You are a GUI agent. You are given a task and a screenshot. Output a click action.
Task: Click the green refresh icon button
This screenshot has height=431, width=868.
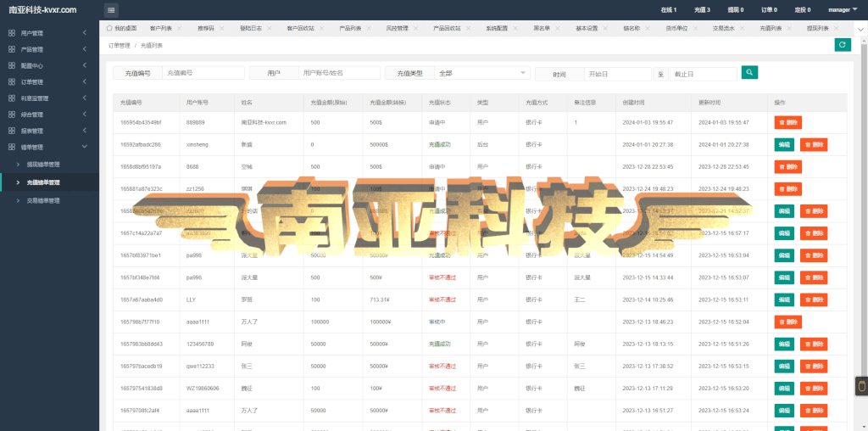[x=843, y=45]
